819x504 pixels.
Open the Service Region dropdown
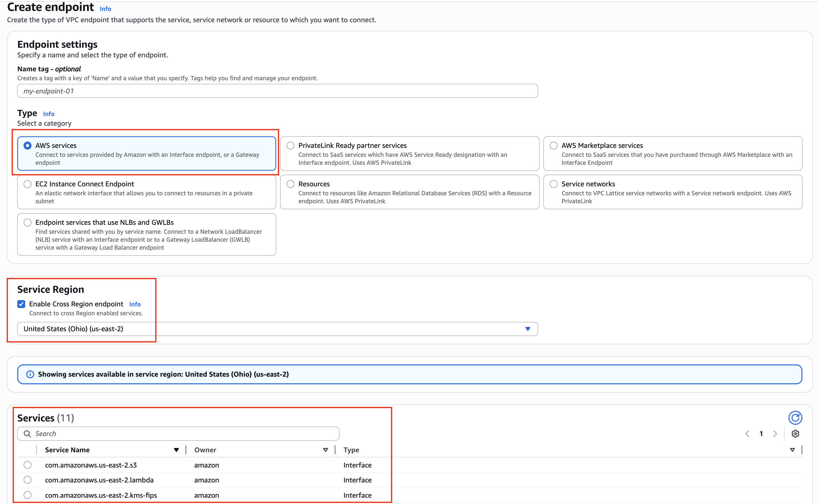click(528, 329)
